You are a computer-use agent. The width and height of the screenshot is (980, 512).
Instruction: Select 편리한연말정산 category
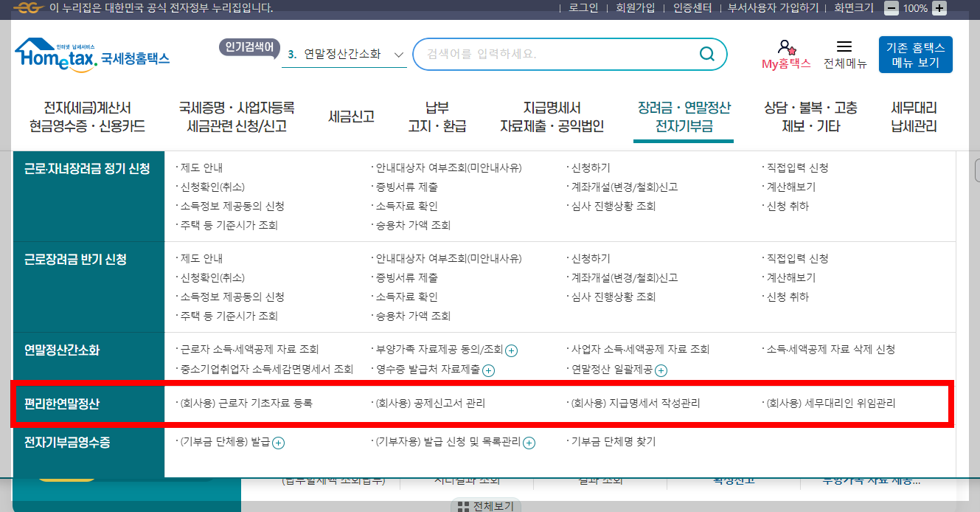(61, 404)
